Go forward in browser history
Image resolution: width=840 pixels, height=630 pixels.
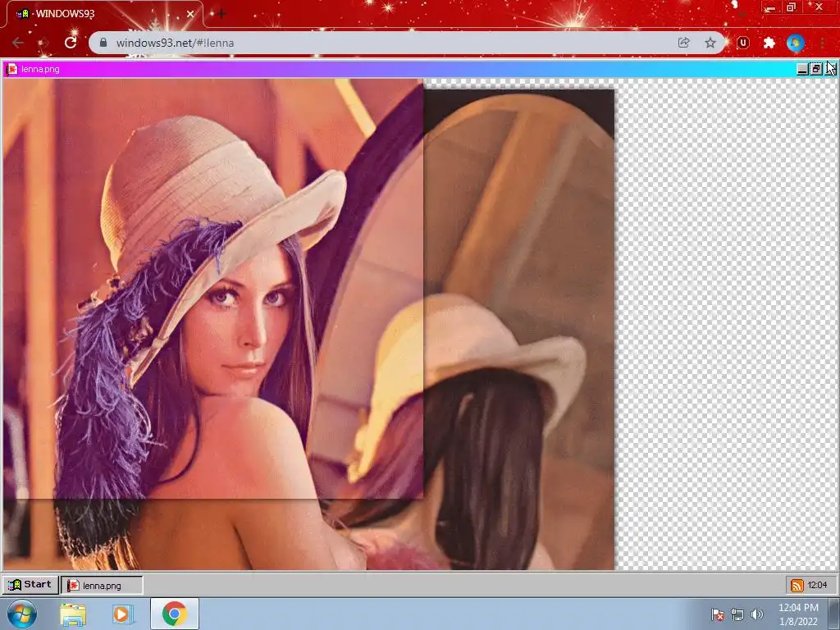44,43
